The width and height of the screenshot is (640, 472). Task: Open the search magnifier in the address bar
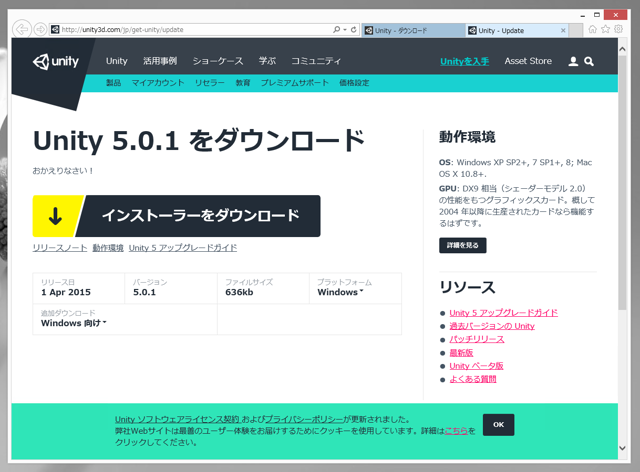click(x=336, y=29)
